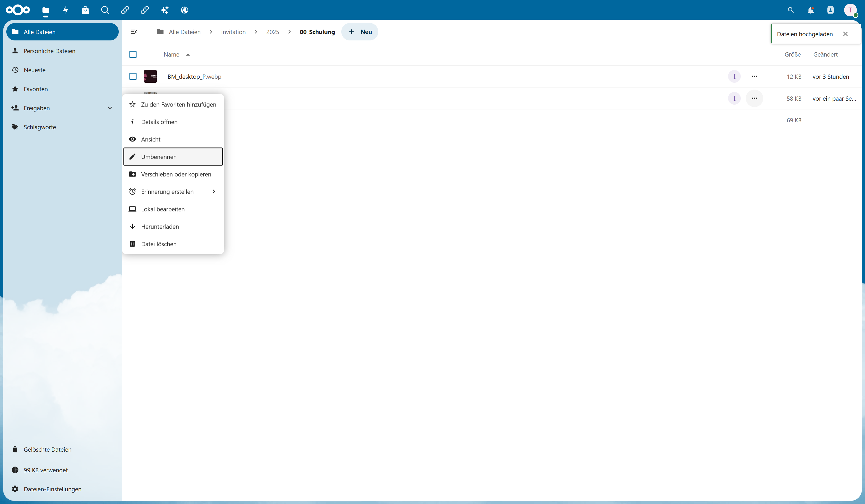Open the Nextcloud logo home link
Image resolution: width=865 pixels, height=504 pixels.
(x=18, y=10)
